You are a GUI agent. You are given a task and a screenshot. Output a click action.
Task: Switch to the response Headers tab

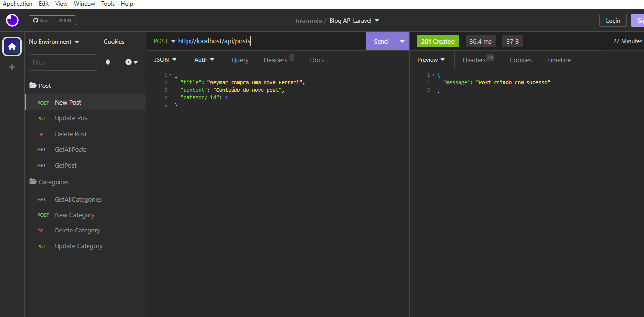pyautogui.click(x=478, y=60)
